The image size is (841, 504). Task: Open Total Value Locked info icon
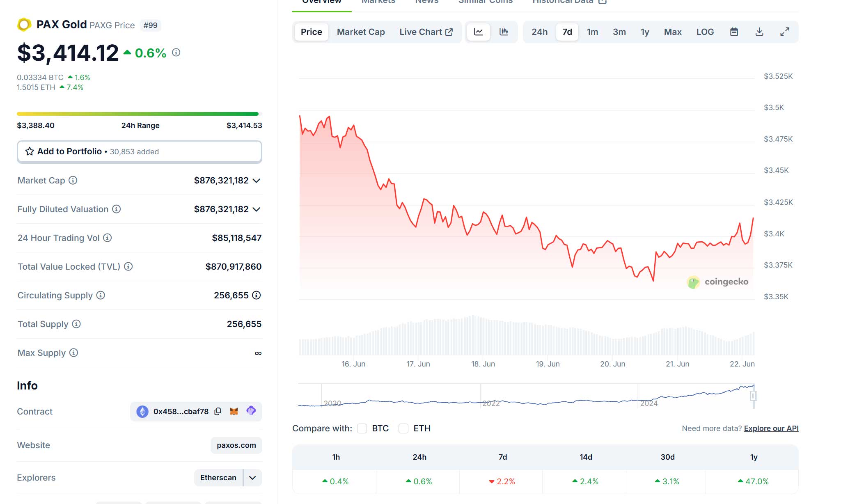(x=128, y=266)
